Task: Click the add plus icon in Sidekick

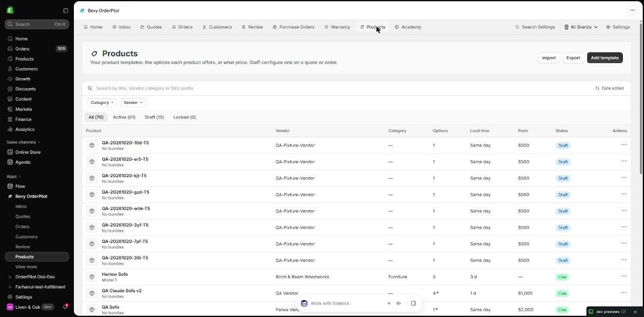Action: click(389, 303)
